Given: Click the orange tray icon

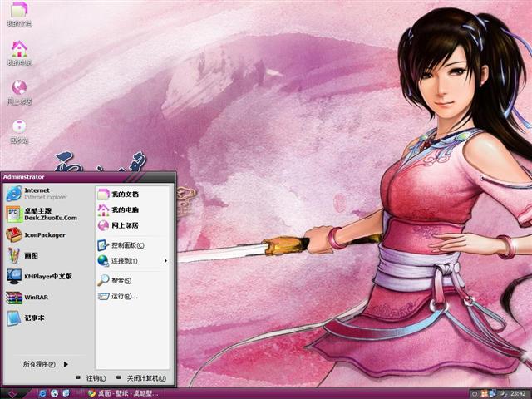Looking at the screenshot, I should tap(484, 393).
